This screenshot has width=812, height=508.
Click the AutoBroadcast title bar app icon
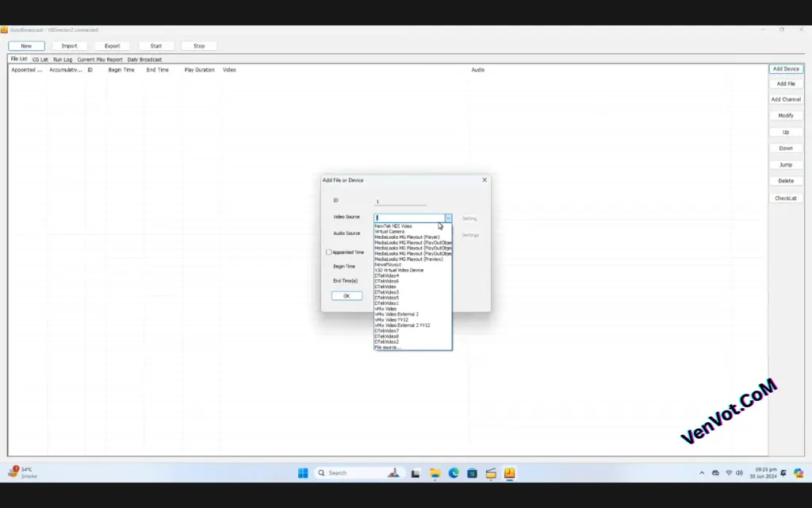(x=4, y=30)
